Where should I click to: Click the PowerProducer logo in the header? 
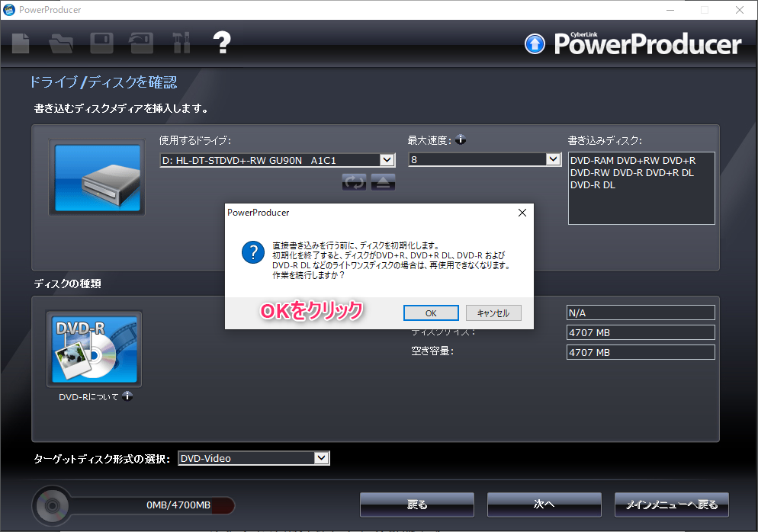tap(647, 43)
